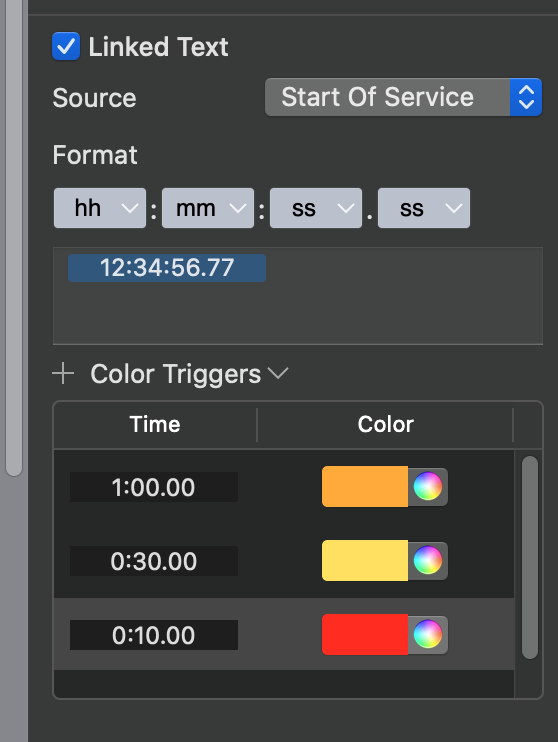Open color wheel for the yellow trigger
Screen dimensions: 558x742
[428, 560]
